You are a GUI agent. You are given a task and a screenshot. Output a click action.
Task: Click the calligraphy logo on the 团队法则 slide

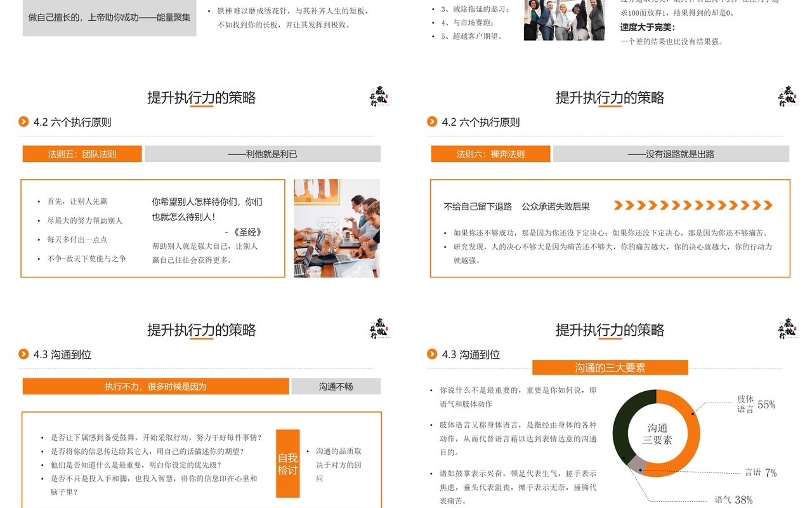pos(378,97)
